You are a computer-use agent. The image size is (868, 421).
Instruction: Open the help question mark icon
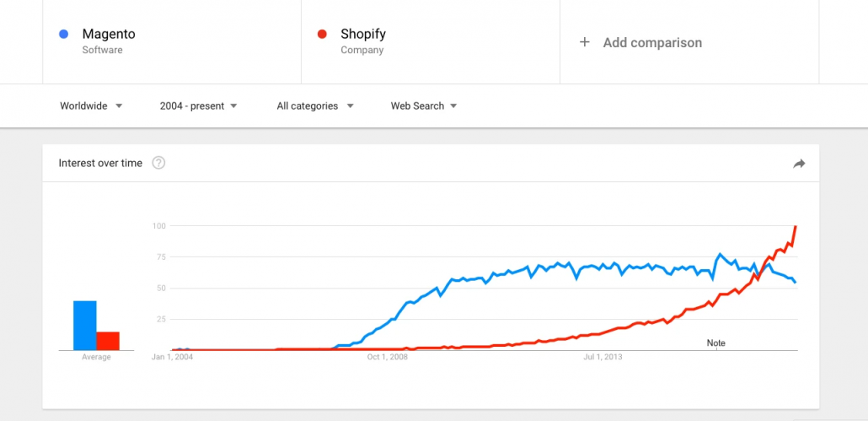(158, 163)
